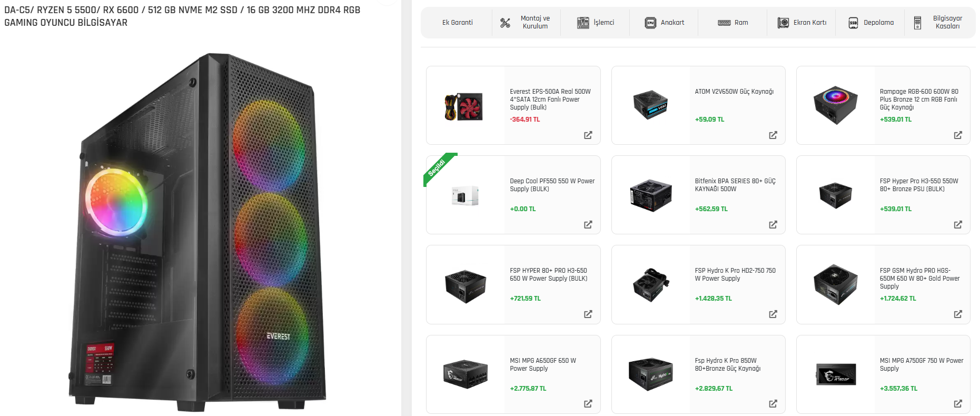Open external link for Bitfenix BPA 500W

click(773, 225)
